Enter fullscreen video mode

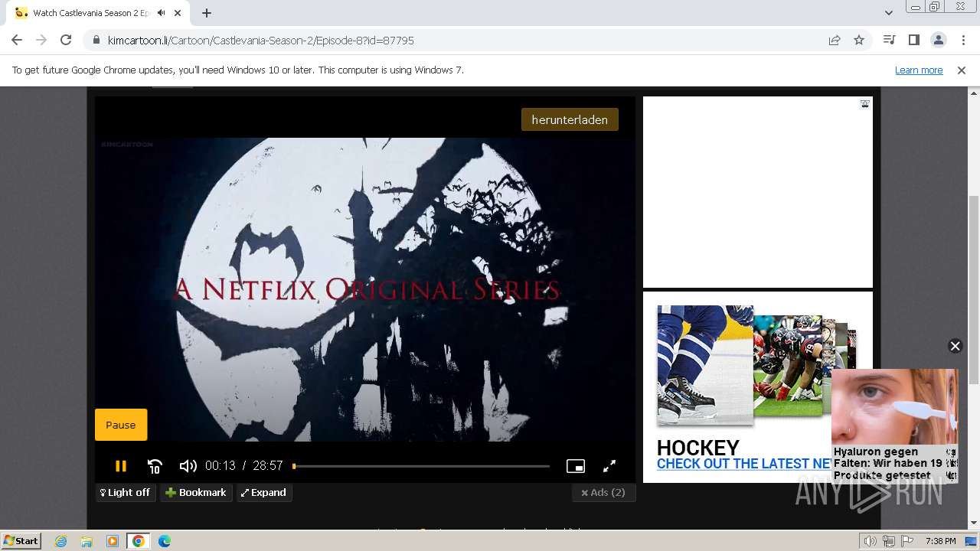coord(609,466)
